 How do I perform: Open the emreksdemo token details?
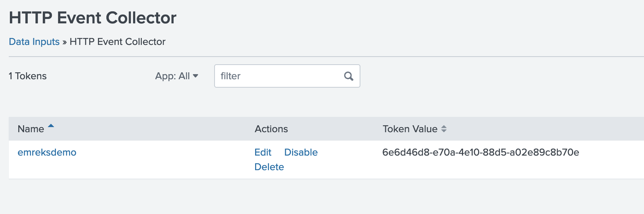(x=47, y=152)
